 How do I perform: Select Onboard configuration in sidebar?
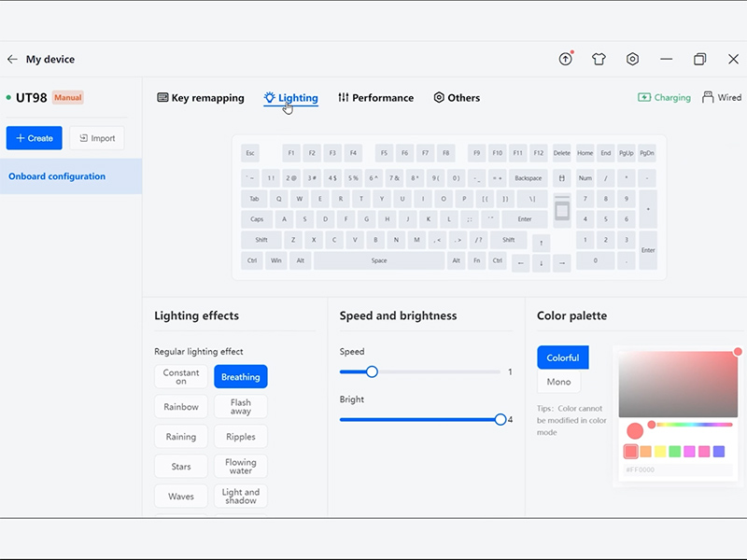57,176
